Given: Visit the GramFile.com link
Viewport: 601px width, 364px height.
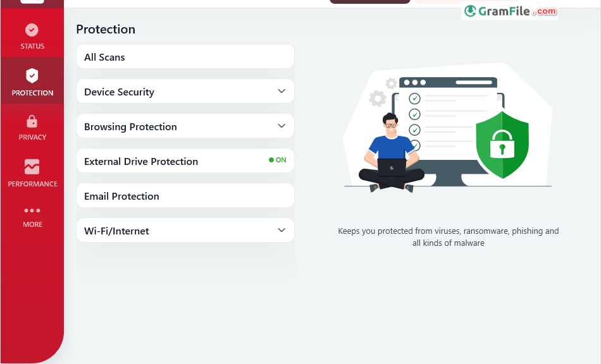Looking at the screenshot, I should click(x=509, y=11).
